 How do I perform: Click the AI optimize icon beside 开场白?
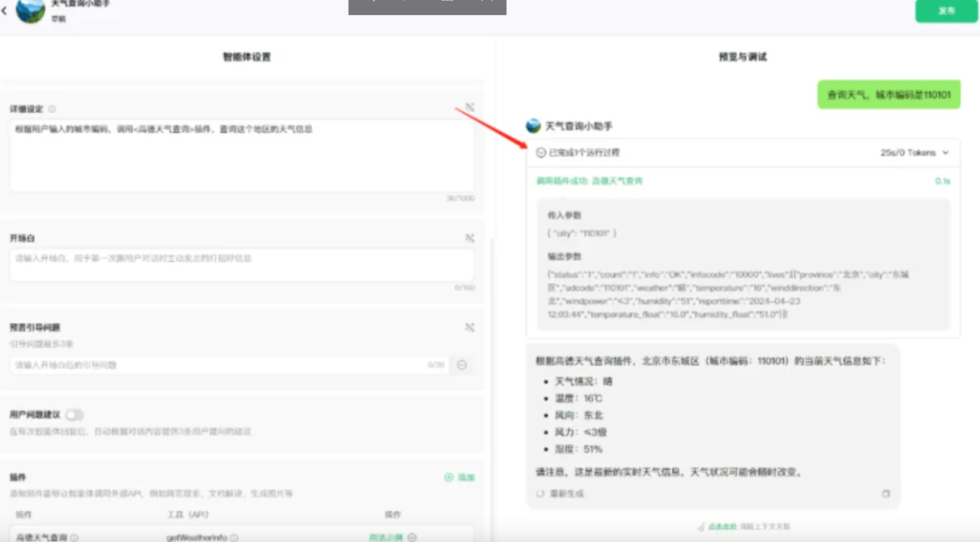coord(469,237)
